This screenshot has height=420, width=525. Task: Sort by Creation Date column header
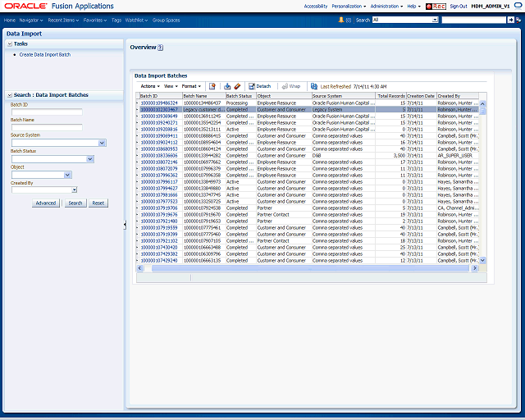pyautogui.click(x=421, y=96)
